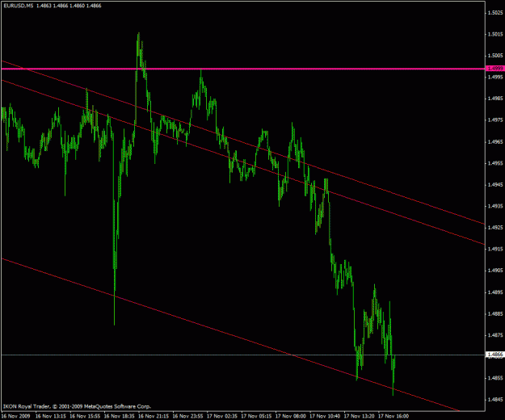Click the 16 Nov 2009 date label
The image size is (505, 420).
pos(16,416)
